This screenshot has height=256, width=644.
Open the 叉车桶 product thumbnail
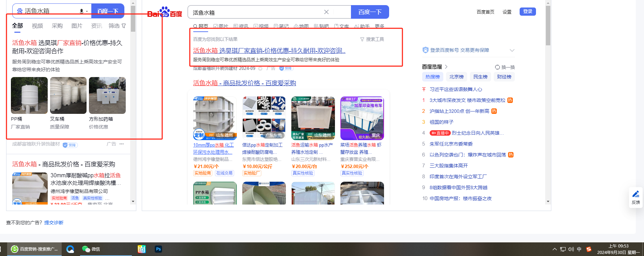pos(68,95)
